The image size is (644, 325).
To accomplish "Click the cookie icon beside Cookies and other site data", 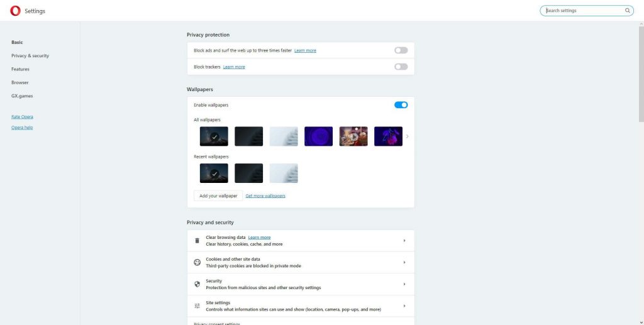I will point(197,263).
